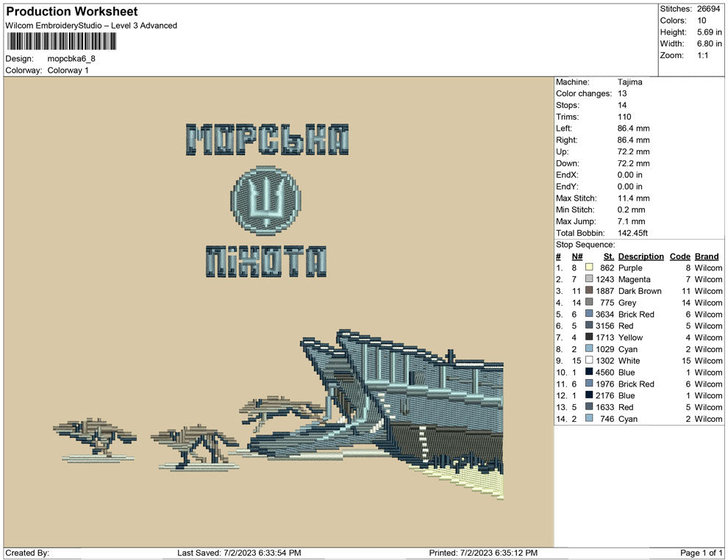Click the Yellow swatch in stop 7
Image resolution: width=728 pixels, height=560 pixels.
589,337
